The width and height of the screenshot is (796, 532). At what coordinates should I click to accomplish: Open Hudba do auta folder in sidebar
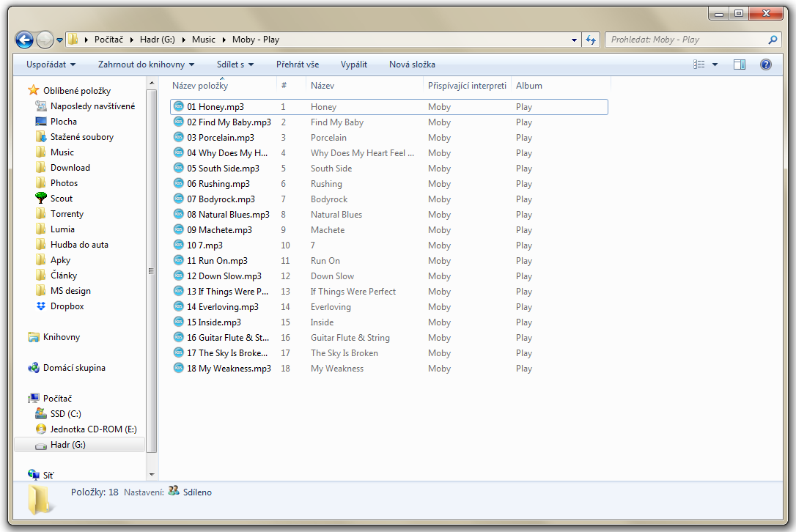click(x=79, y=245)
